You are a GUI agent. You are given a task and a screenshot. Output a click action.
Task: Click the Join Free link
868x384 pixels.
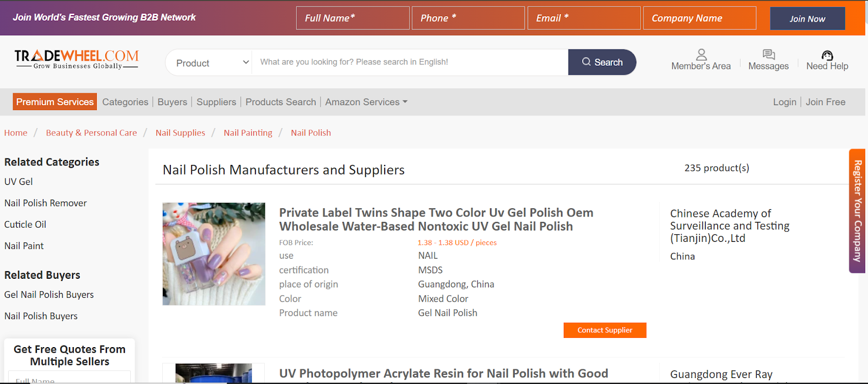tap(825, 102)
